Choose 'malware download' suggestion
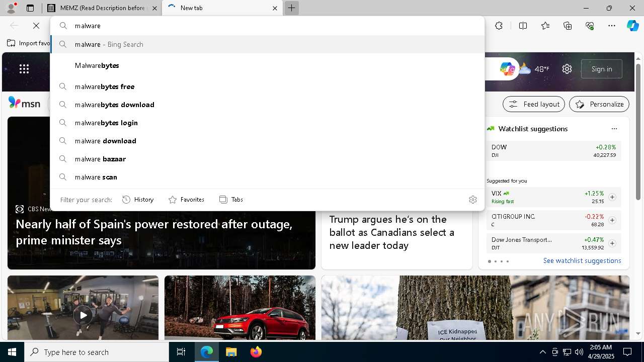Screen dimensions: 644x362 [x=268, y=141]
